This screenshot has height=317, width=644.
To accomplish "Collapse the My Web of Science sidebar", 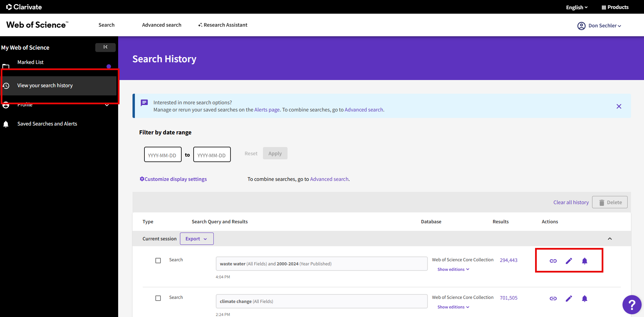I will (105, 47).
